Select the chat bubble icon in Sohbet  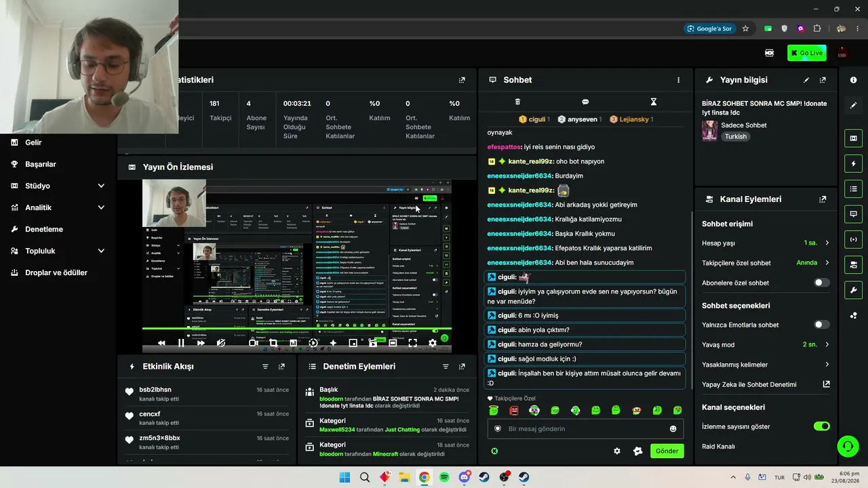[585, 102]
